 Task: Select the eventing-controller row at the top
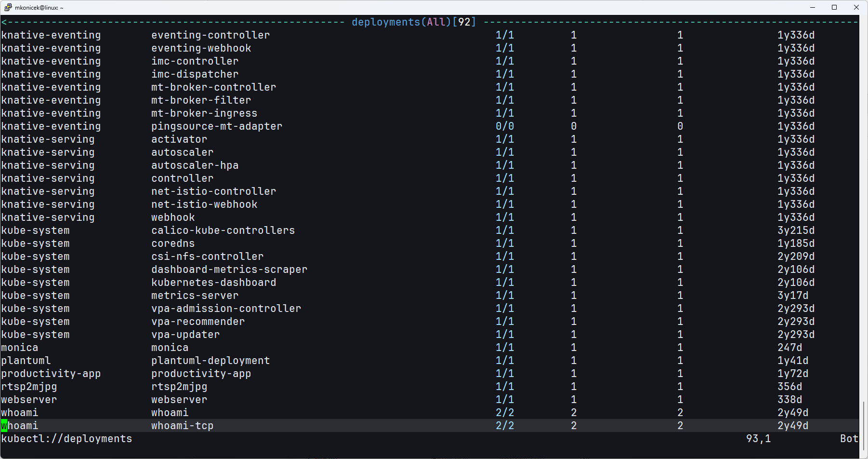click(x=210, y=35)
